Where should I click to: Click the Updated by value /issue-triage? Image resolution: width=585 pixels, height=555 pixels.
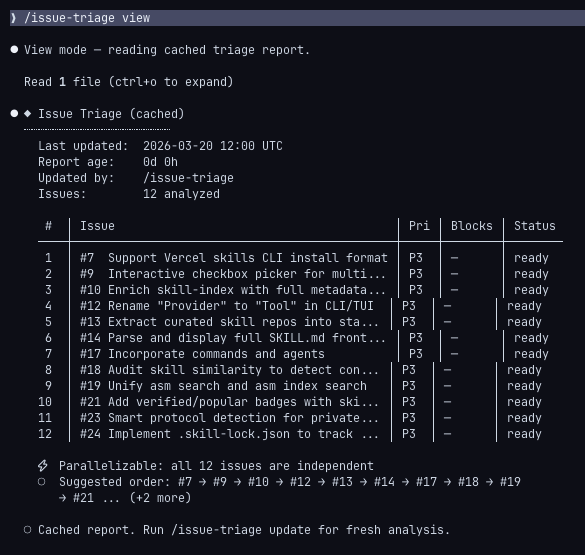pos(188,178)
